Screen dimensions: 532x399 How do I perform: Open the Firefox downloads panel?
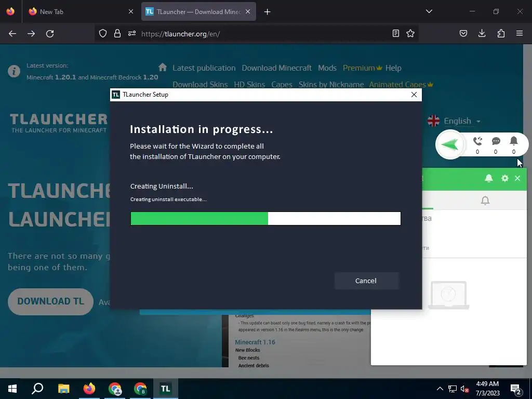(482, 33)
